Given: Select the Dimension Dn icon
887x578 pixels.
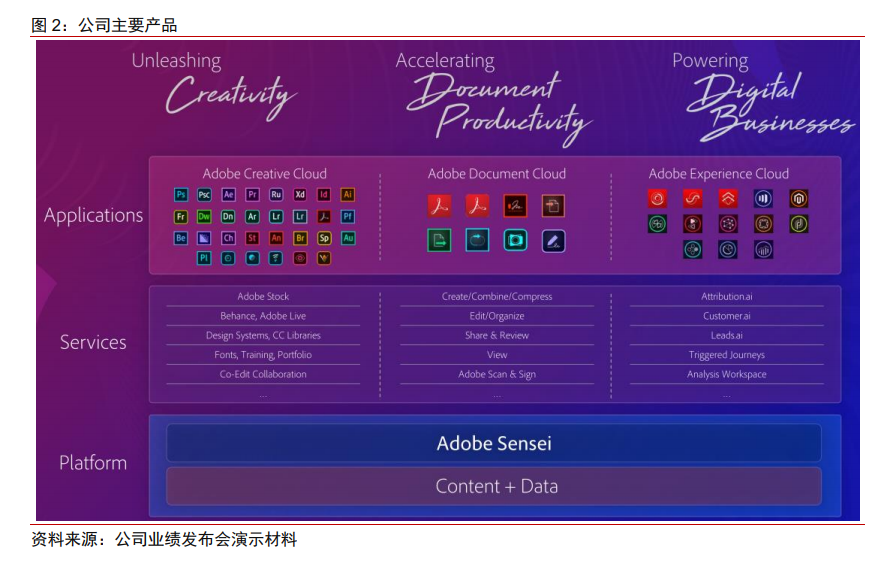Looking at the screenshot, I should [x=228, y=217].
